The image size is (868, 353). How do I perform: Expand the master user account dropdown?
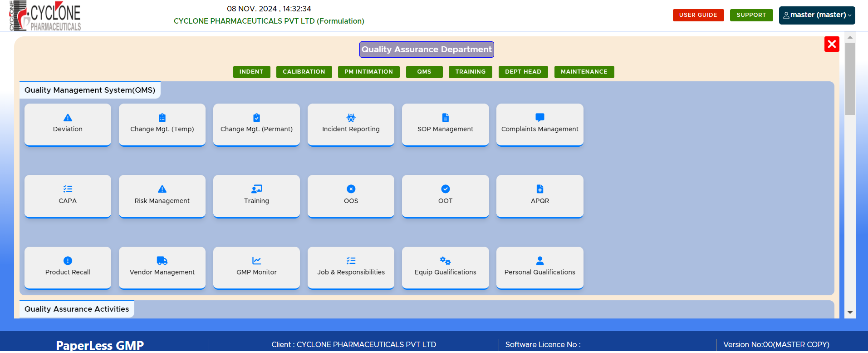click(x=817, y=15)
